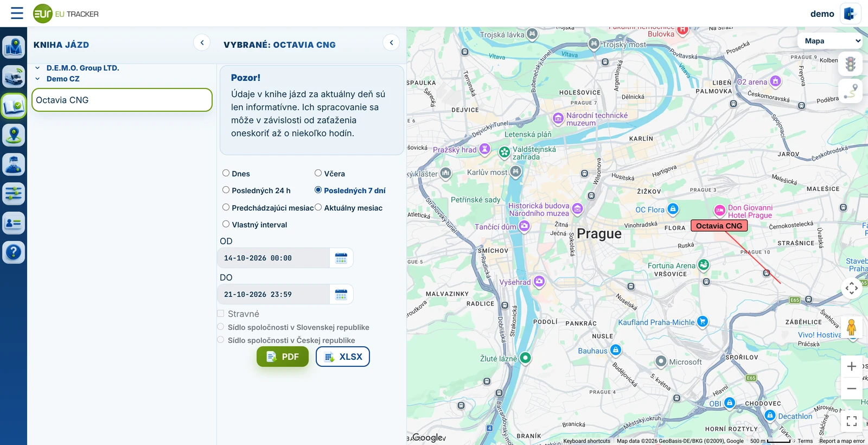Click the demo user account icon

tap(850, 14)
